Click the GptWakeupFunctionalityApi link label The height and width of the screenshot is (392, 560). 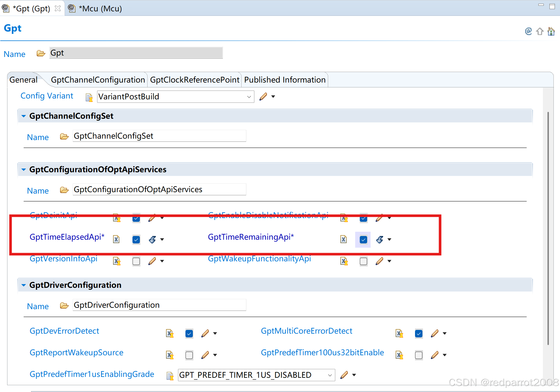coord(259,259)
